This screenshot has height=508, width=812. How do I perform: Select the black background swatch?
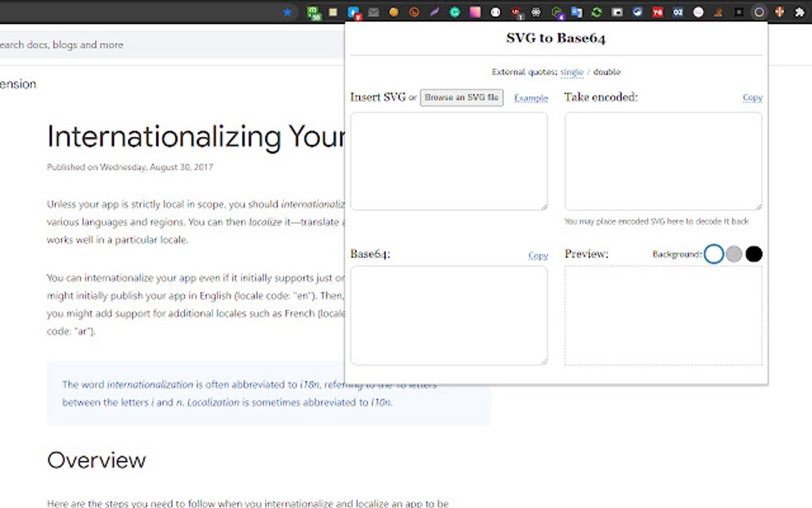pos(752,254)
